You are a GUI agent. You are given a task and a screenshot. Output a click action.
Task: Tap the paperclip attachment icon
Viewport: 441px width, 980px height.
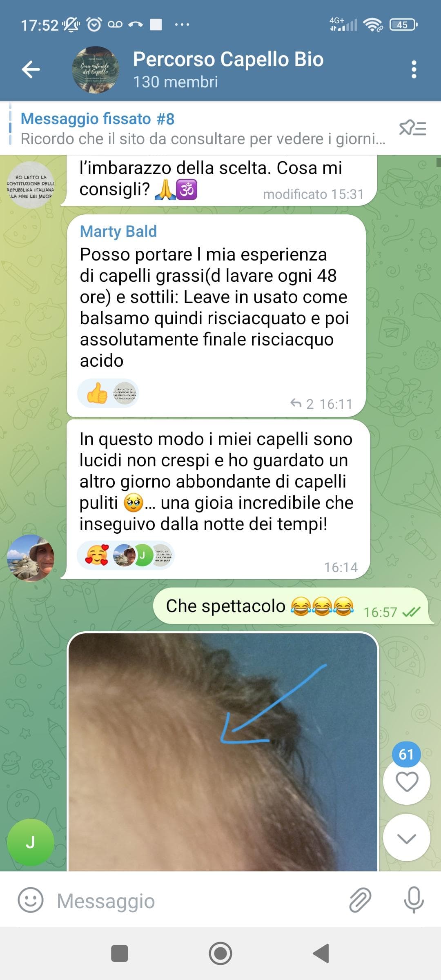click(360, 900)
